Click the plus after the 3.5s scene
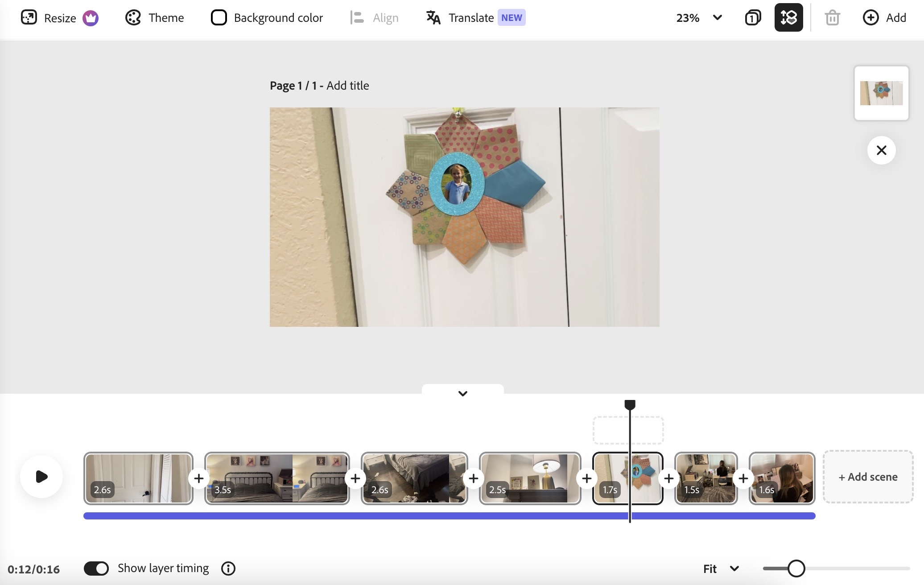This screenshot has width=924, height=585. click(355, 478)
